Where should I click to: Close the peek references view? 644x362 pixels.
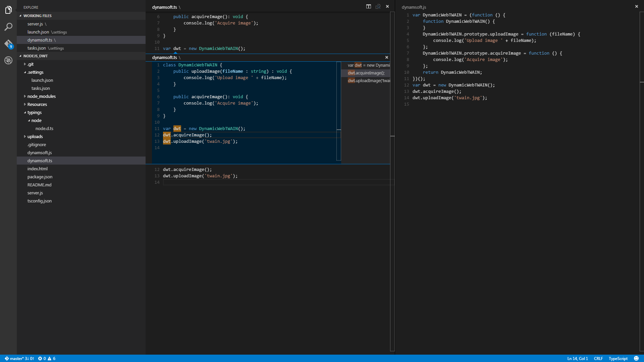[x=387, y=57]
